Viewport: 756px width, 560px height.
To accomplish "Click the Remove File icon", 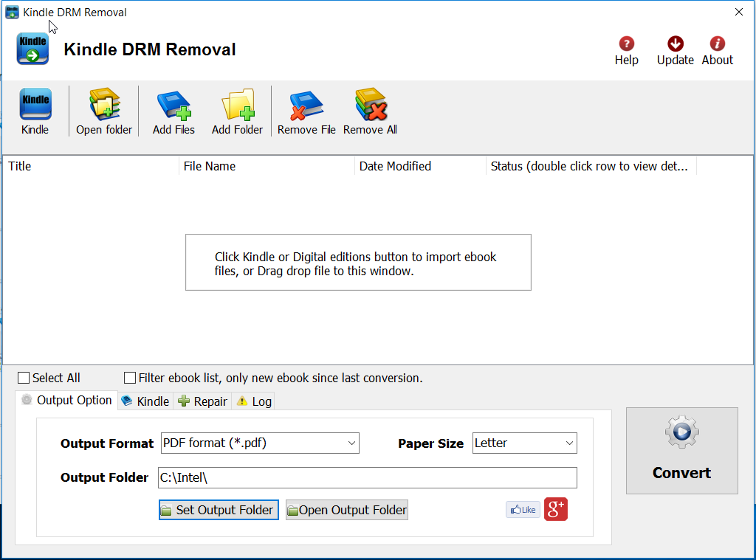I will click(306, 106).
